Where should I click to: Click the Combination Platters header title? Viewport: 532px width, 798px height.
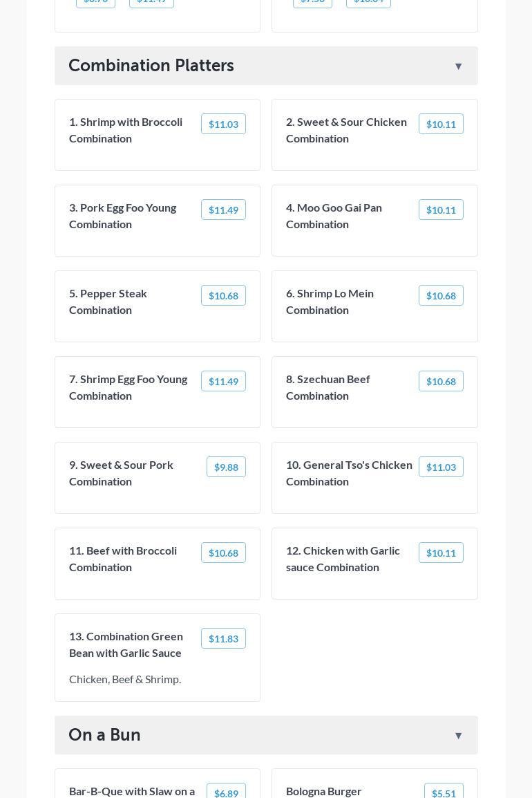pyautogui.click(x=151, y=66)
